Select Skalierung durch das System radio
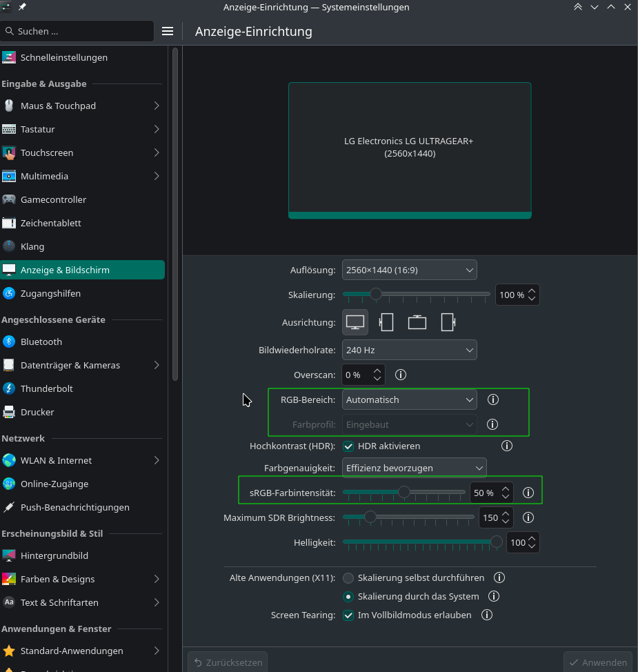 coord(348,597)
